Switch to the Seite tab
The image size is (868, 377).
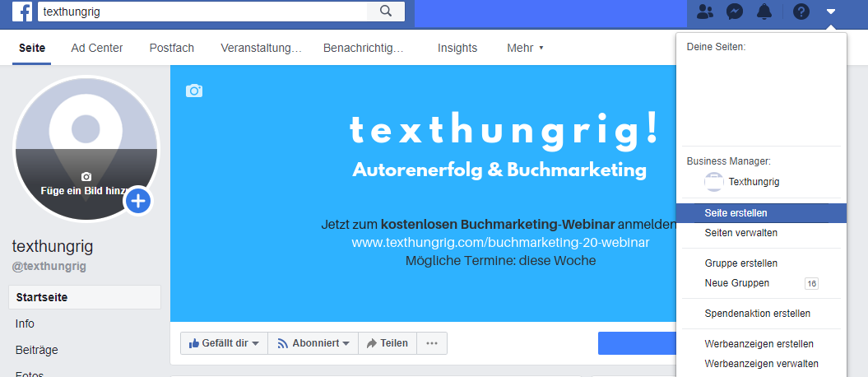click(32, 49)
